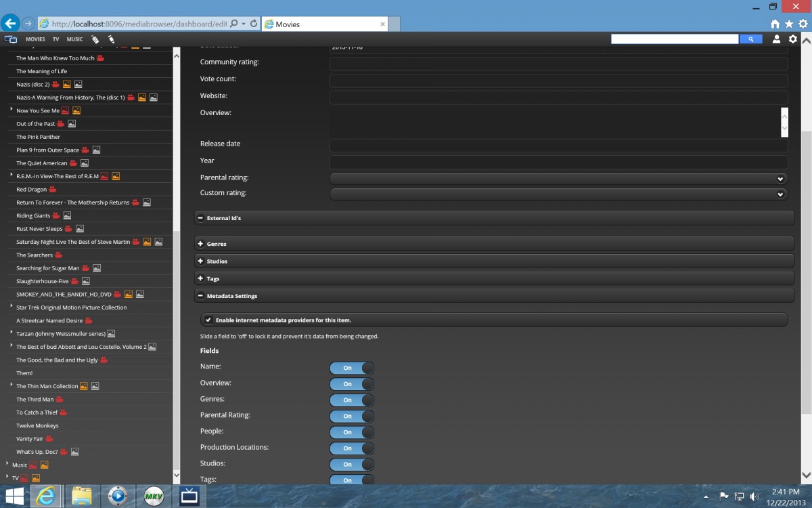
Task: Open Windows Media Player from the taskbar
Action: pos(118,496)
